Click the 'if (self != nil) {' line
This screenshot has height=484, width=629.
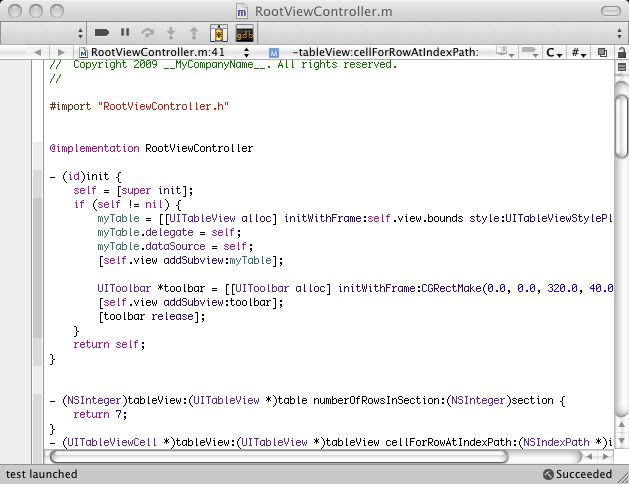(x=128, y=205)
